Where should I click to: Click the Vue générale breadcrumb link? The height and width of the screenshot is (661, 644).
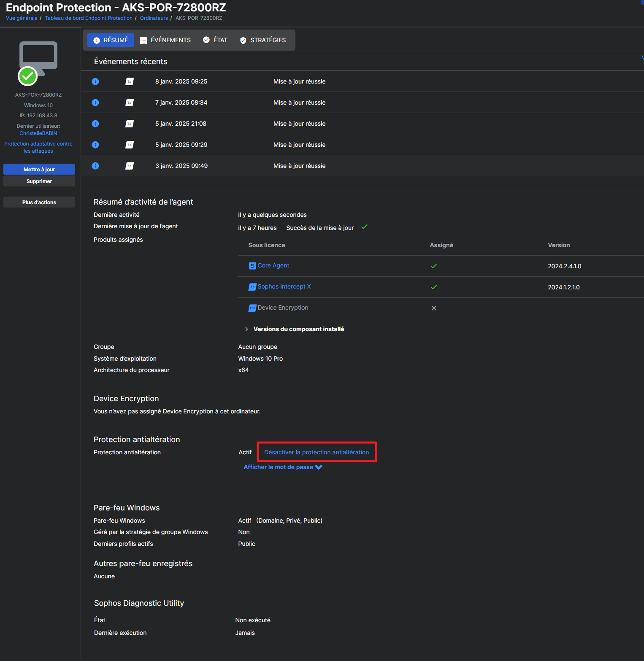point(22,18)
